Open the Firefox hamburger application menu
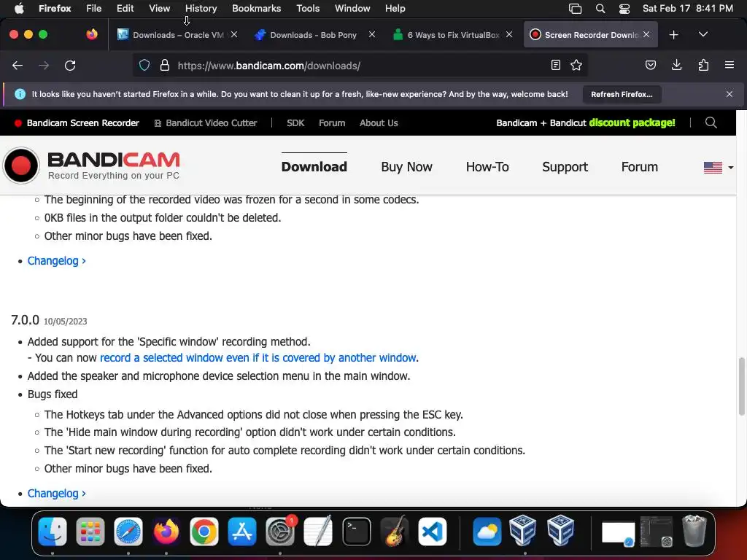 pos(729,65)
